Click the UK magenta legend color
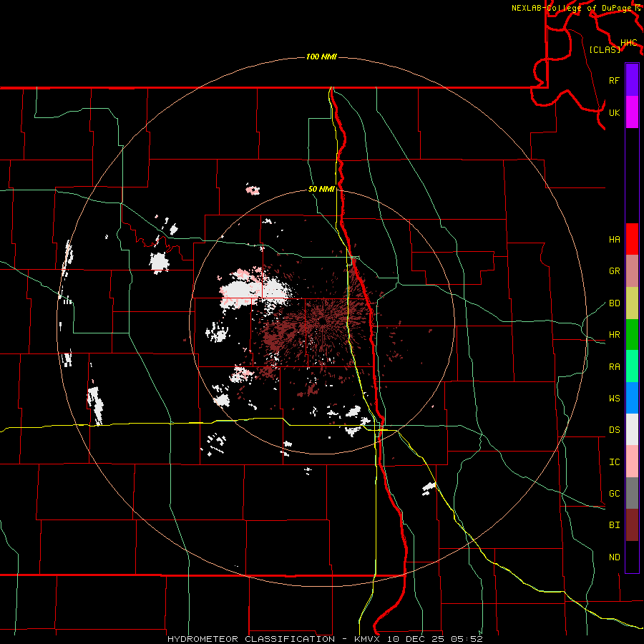This screenshot has width=644, height=644. [x=632, y=112]
